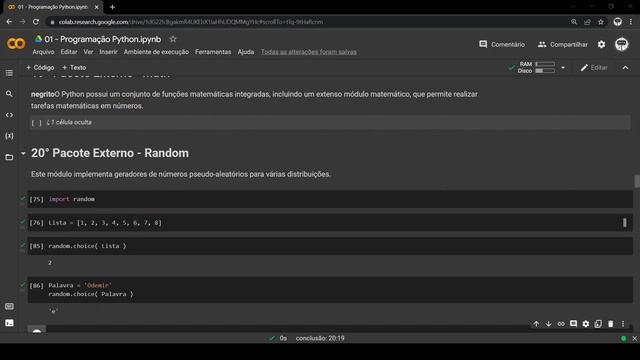Open browser zoom magnifier icon
This screenshot has width=640, height=360.
(x=574, y=22)
